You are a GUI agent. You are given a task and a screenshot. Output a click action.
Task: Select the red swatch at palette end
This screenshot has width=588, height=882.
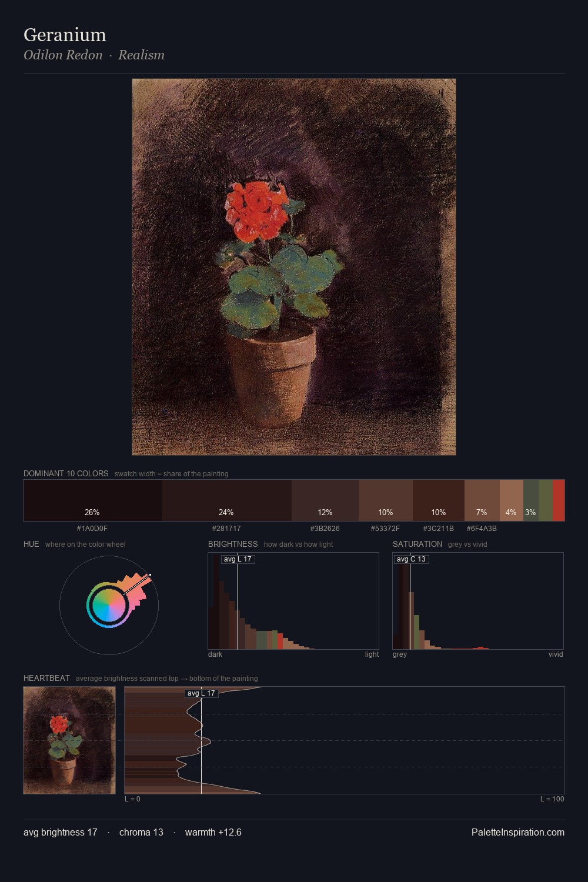coord(559,500)
